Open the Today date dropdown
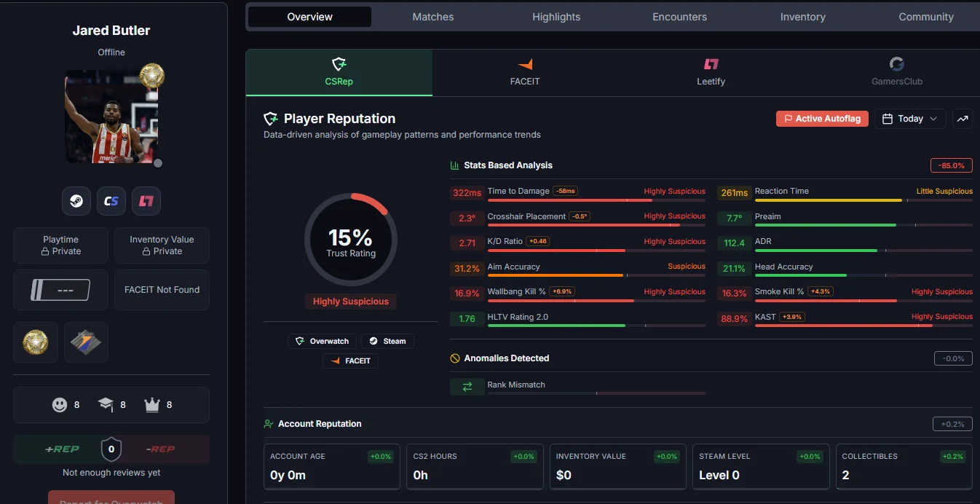Viewport: 980px width, 504px height. (x=910, y=119)
